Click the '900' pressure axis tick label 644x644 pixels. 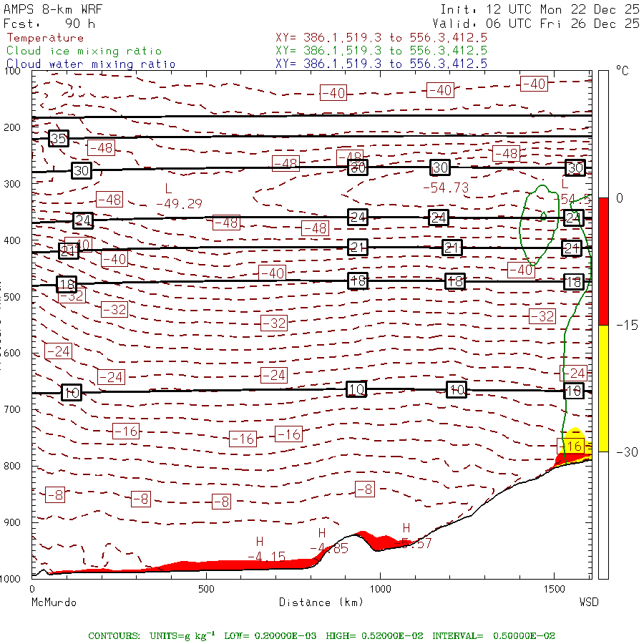pyautogui.click(x=12, y=522)
